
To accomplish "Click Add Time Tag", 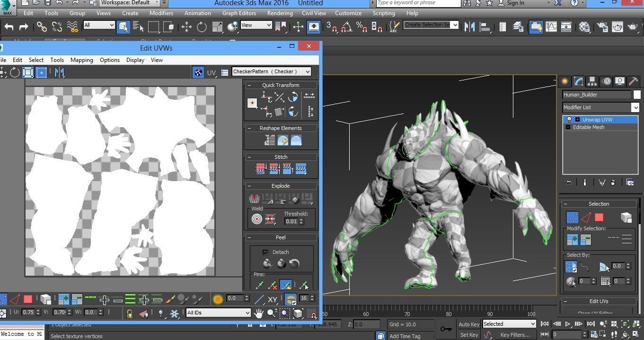I will click(x=405, y=336).
